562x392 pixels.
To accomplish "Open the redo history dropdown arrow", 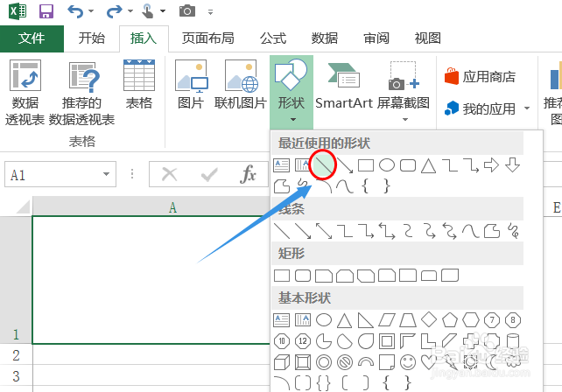I will 130,11.
